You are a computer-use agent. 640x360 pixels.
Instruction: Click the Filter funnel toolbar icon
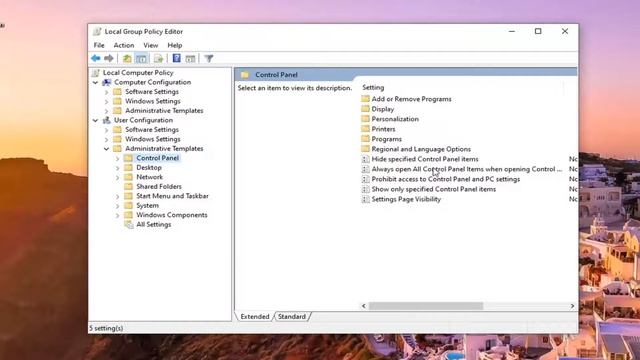click(209, 58)
